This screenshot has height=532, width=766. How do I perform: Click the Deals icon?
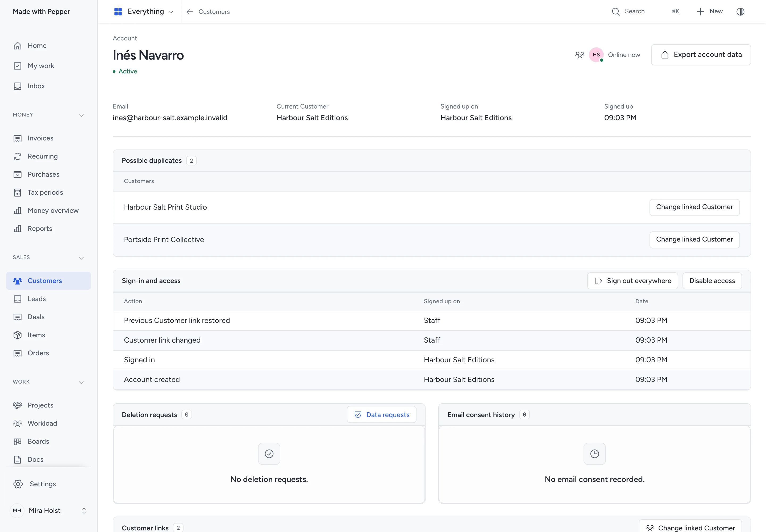click(18, 317)
